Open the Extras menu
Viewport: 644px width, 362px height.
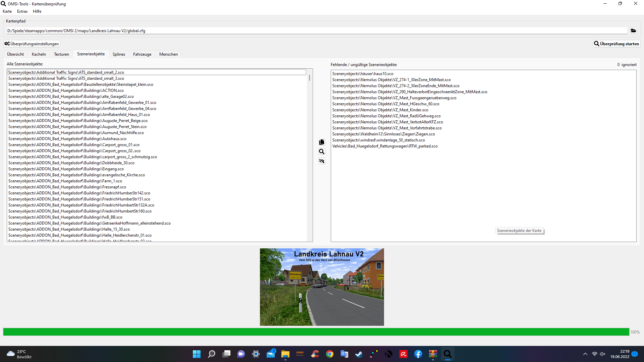click(x=22, y=11)
